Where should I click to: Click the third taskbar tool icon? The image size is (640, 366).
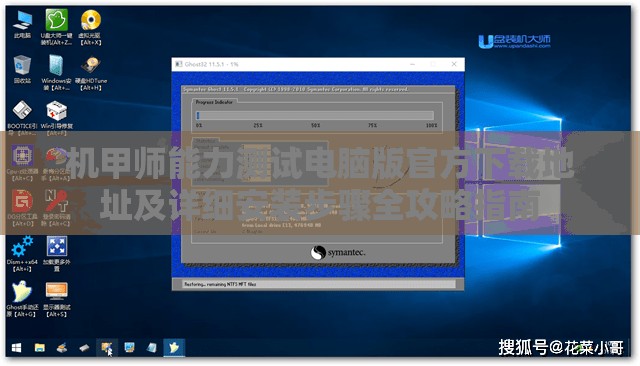[x=62, y=348]
